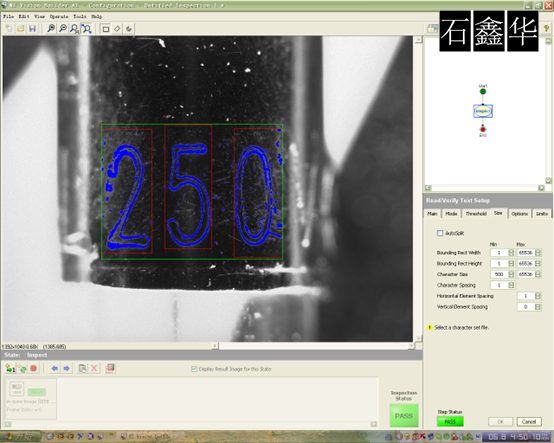The width and height of the screenshot is (554, 443).
Task: Open the Help menu
Action: point(96,16)
